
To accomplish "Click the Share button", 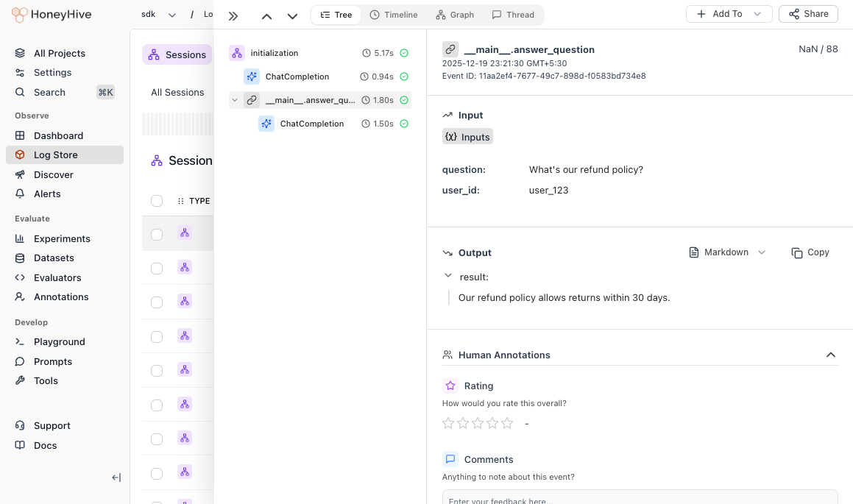I will [x=807, y=13].
